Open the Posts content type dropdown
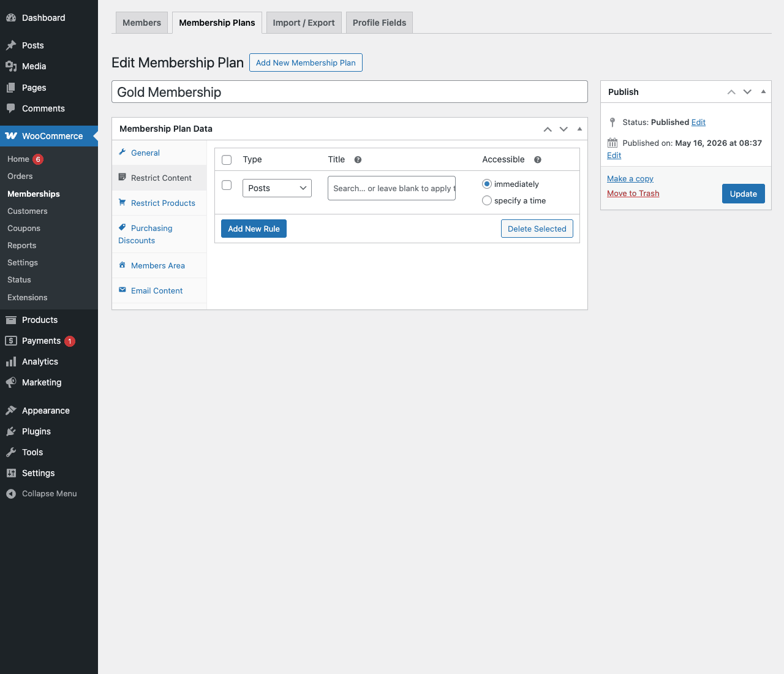Viewport: 784px width, 674px height. pyautogui.click(x=277, y=188)
